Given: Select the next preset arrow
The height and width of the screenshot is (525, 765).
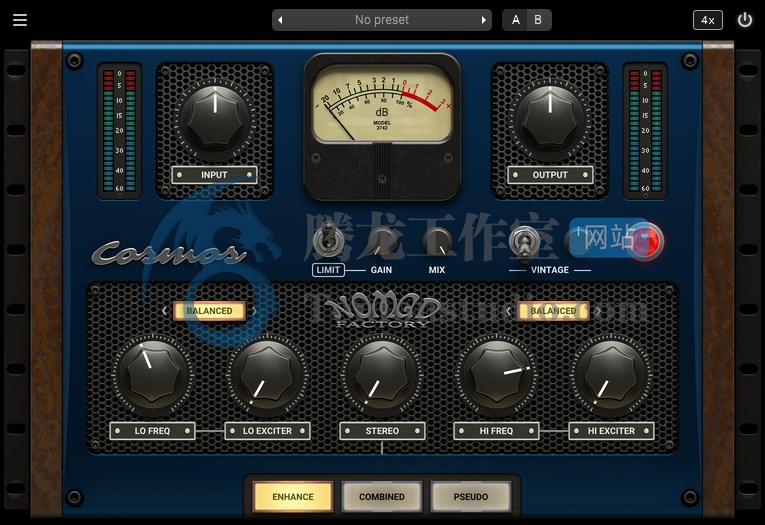Looking at the screenshot, I should pyautogui.click(x=483, y=20).
